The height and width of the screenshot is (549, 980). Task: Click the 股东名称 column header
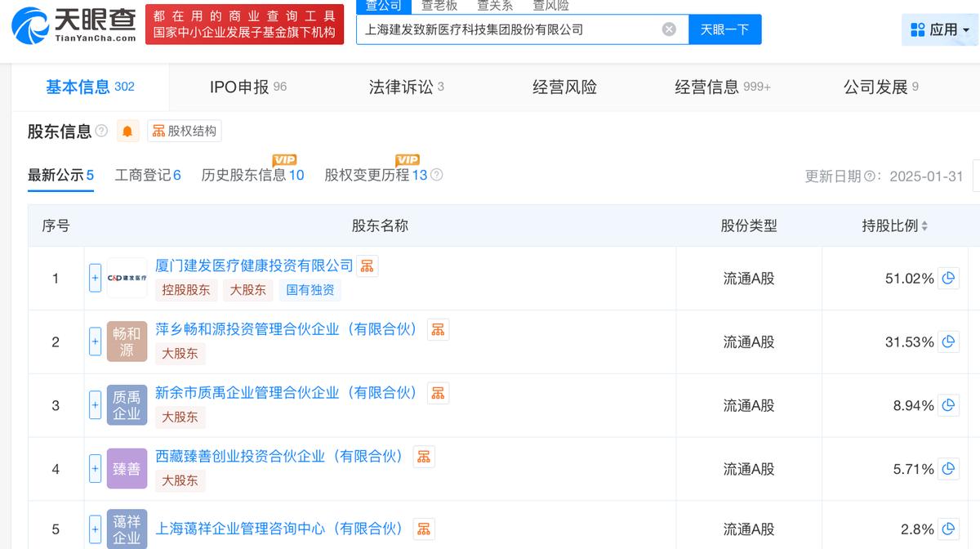[380, 226]
